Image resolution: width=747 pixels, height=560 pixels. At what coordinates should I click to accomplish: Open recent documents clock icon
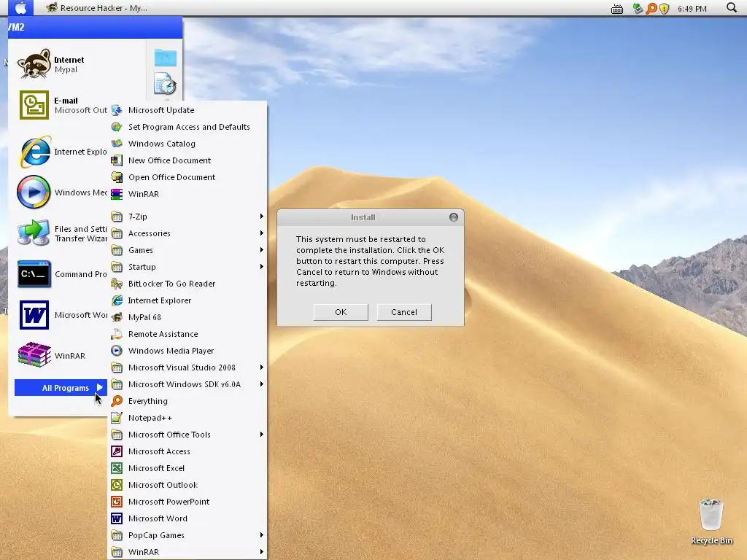point(166,84)
